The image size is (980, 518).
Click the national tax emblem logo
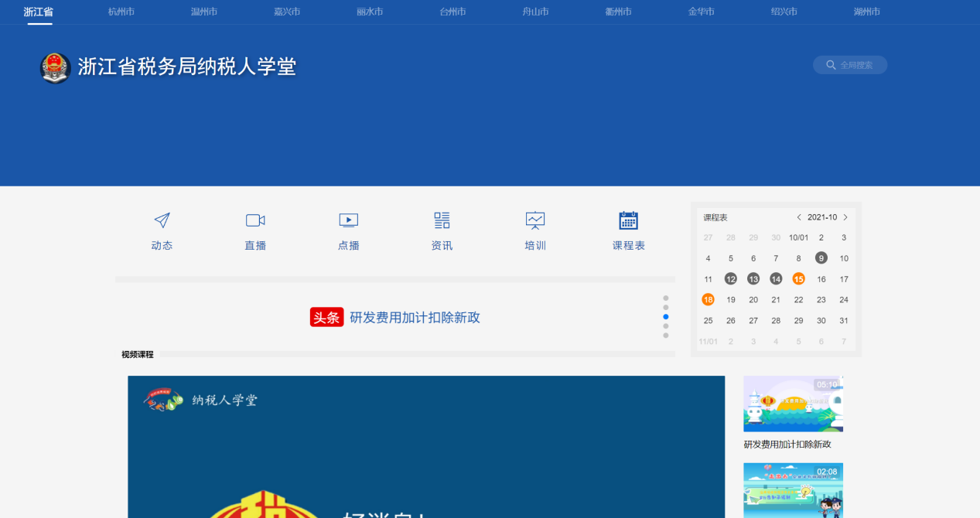(x=55, y=68)
